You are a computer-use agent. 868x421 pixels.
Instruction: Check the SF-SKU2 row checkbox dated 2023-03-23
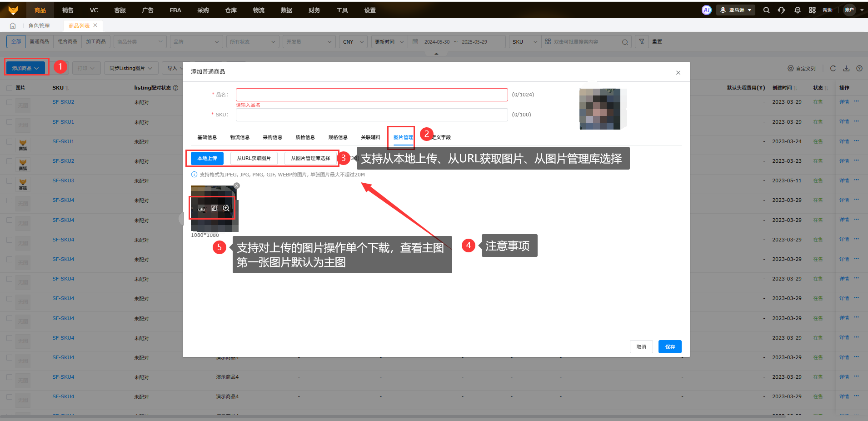[9, 161]
